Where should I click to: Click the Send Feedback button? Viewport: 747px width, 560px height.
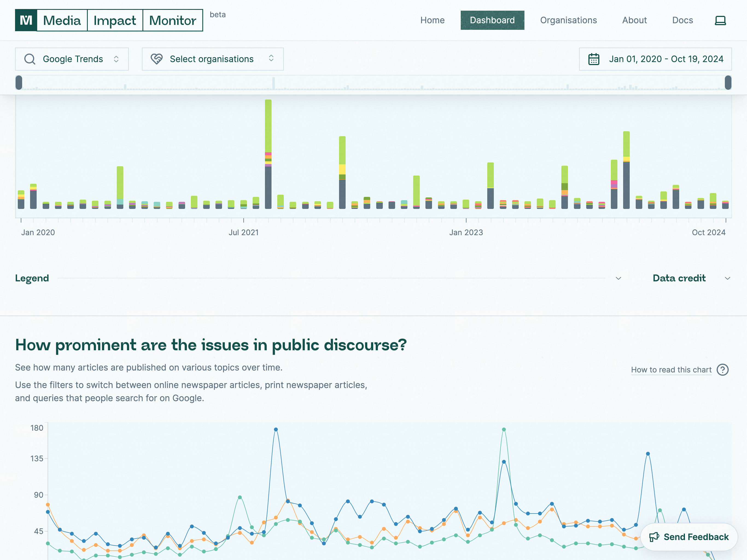pos(689,537)
